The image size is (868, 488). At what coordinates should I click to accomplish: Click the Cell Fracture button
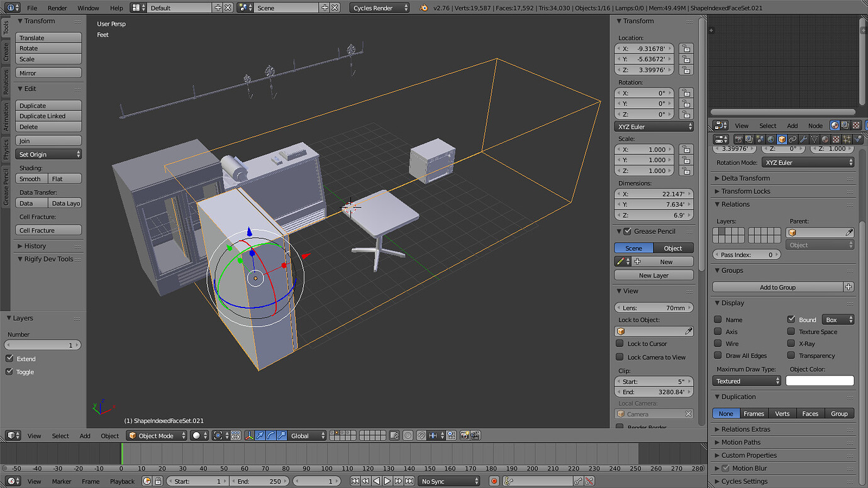(48, 230)
